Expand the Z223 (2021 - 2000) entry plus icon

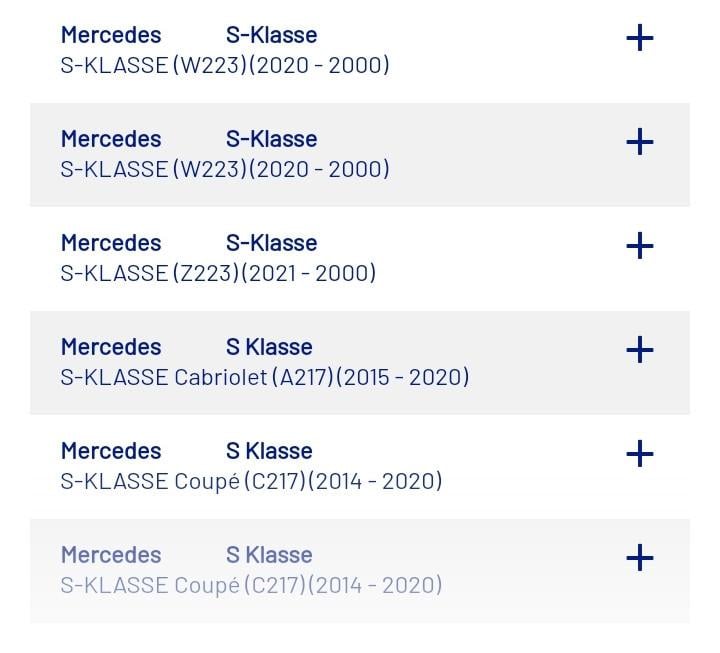click(x=639, y=246)
